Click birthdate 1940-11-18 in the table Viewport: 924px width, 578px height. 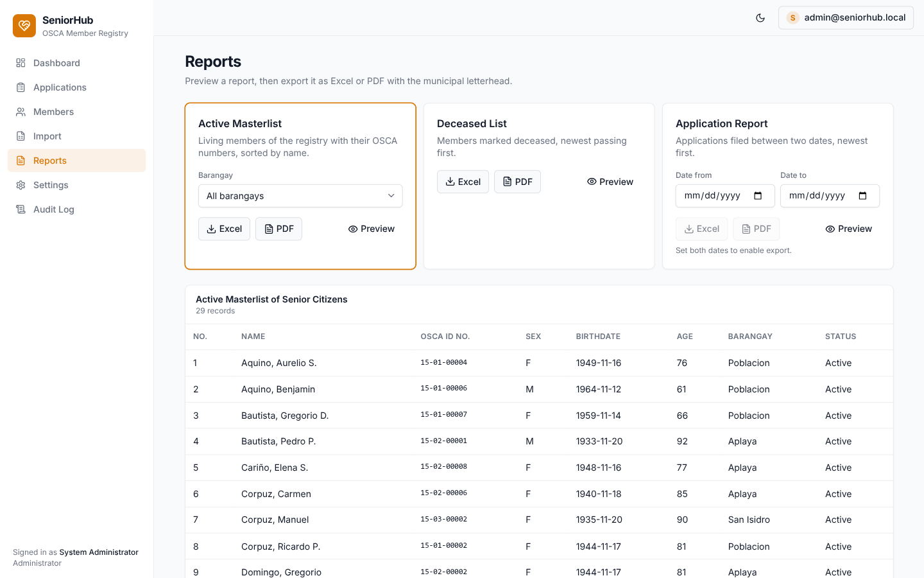pos(599,494)
